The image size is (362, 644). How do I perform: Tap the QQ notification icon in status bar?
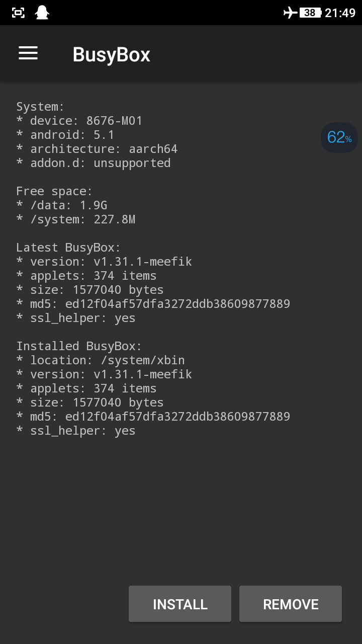coord(41,12)
